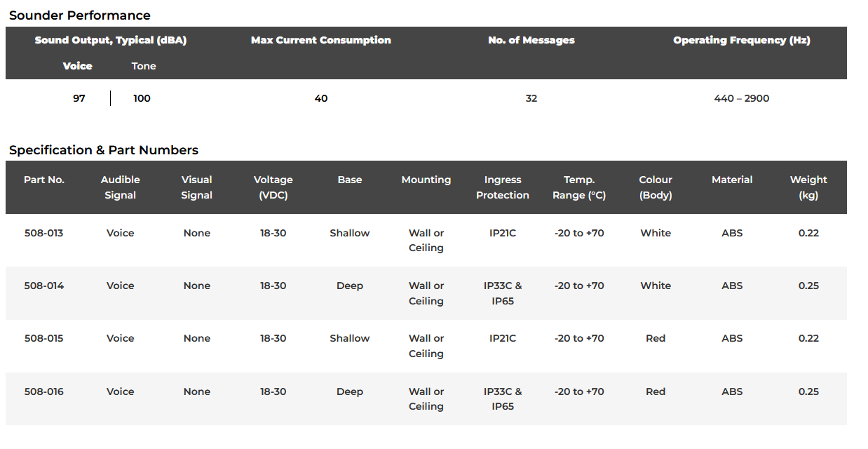Click the Sounder Performance heading
This screenshot has height=449, width=868.
pos(80,15)
